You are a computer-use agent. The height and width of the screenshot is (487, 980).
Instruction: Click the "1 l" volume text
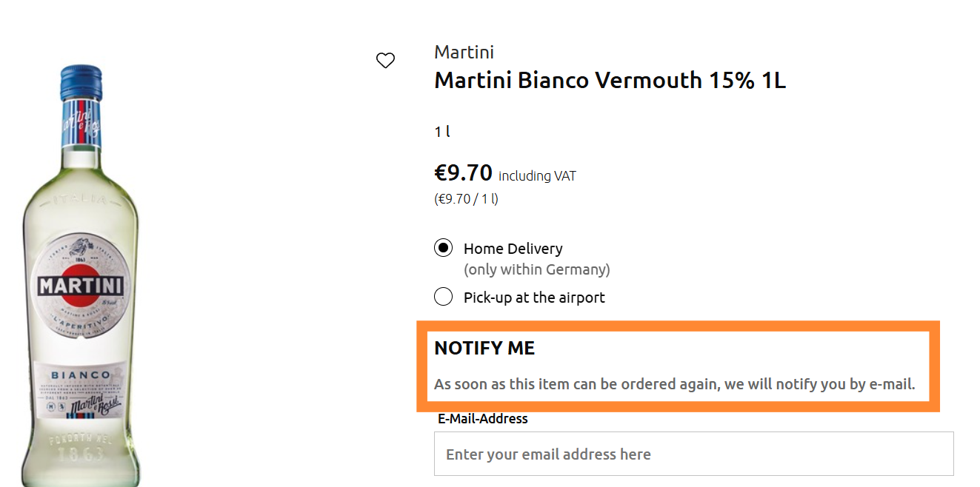point(442,132)
